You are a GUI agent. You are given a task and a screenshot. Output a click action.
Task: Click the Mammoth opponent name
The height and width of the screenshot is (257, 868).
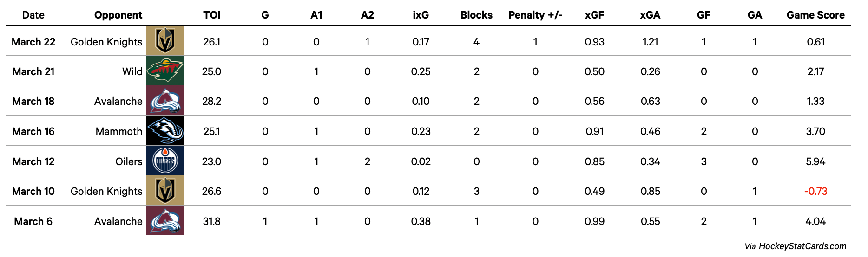point(119,131)
